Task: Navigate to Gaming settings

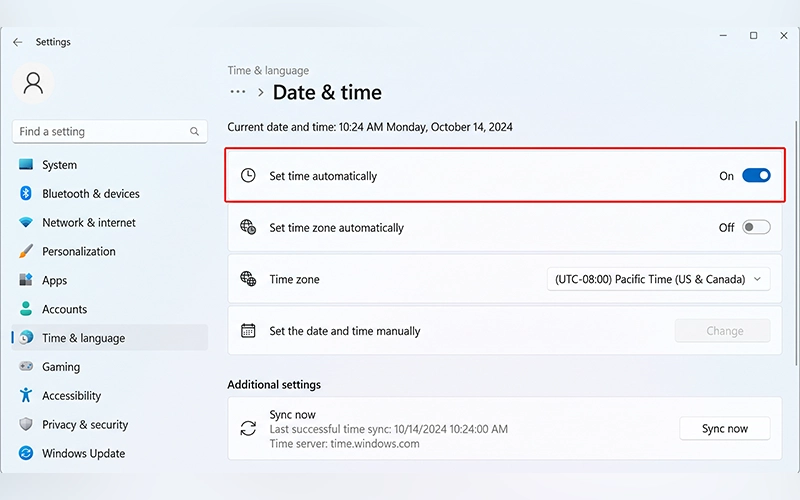Action: pyautogui.click(x=110, y=366)
